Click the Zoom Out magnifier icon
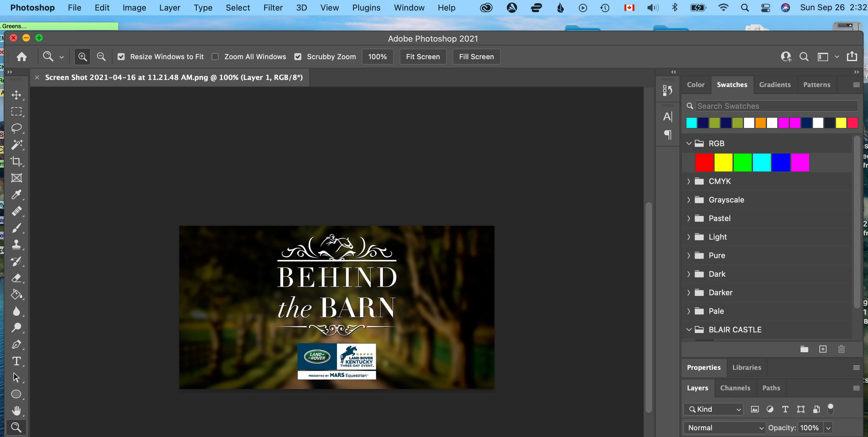This screenshot has width=868, height=437. tap(101, 57)
